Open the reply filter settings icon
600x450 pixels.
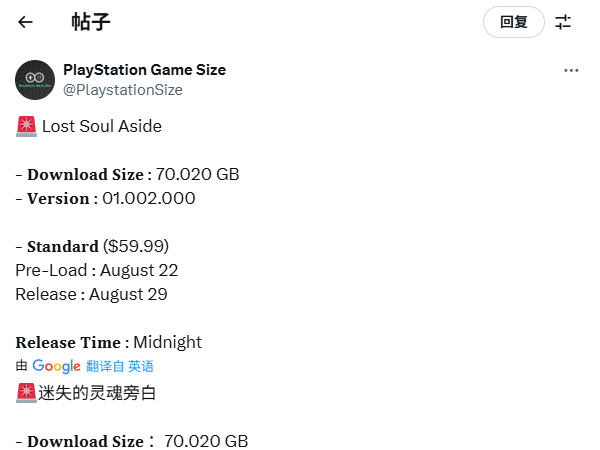tap(563, 22)
